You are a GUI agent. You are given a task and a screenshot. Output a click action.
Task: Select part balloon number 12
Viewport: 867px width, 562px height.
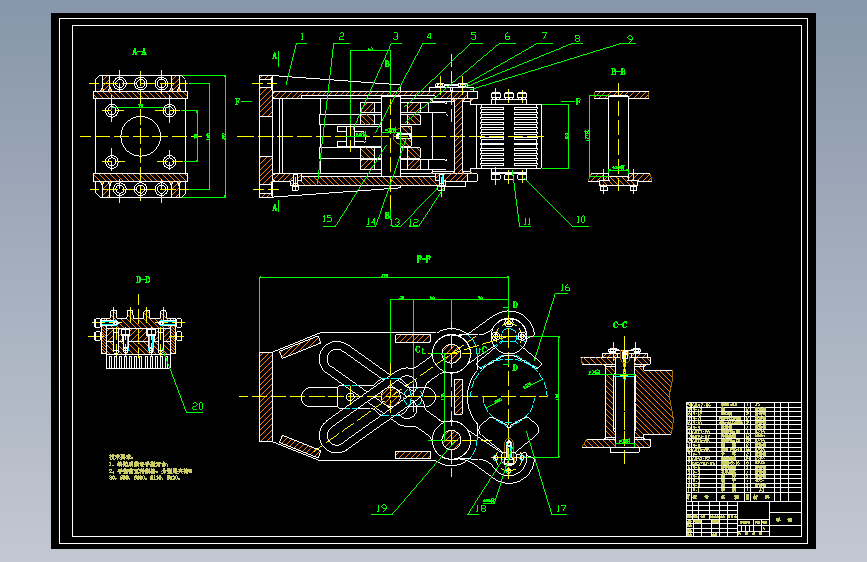414,222
